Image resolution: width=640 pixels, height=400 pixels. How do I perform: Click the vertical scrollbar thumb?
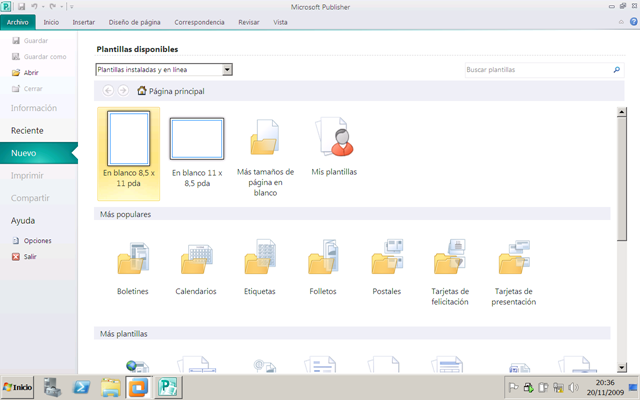click(x=621, y=179)
